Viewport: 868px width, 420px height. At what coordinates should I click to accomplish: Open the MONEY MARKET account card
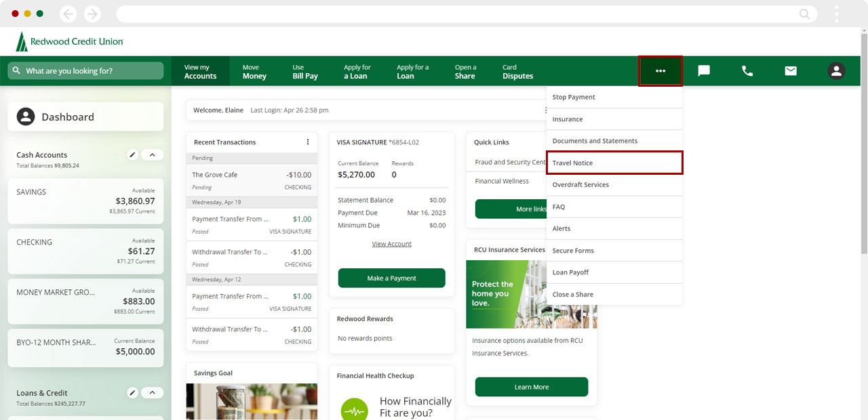pyautogui.click(x=85, y=301)
